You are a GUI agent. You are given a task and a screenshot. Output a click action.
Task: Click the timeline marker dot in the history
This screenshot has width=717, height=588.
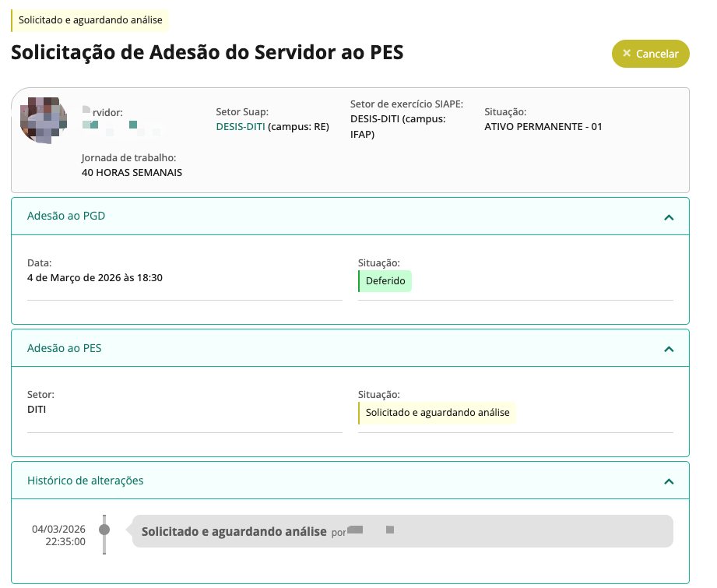coord(104,530)
